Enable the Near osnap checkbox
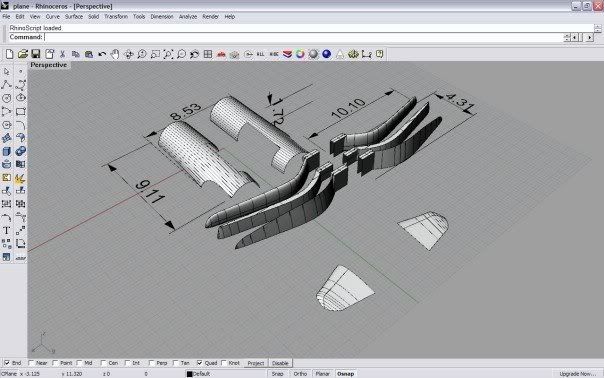The height and width of the screenshot is (378, 604). (x=31, y=363)
